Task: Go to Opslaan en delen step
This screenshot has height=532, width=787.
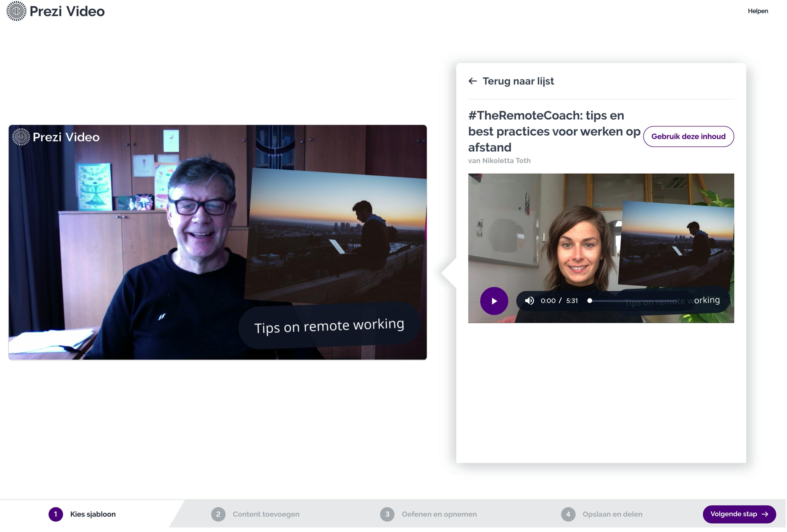Action: pos(612,515)
